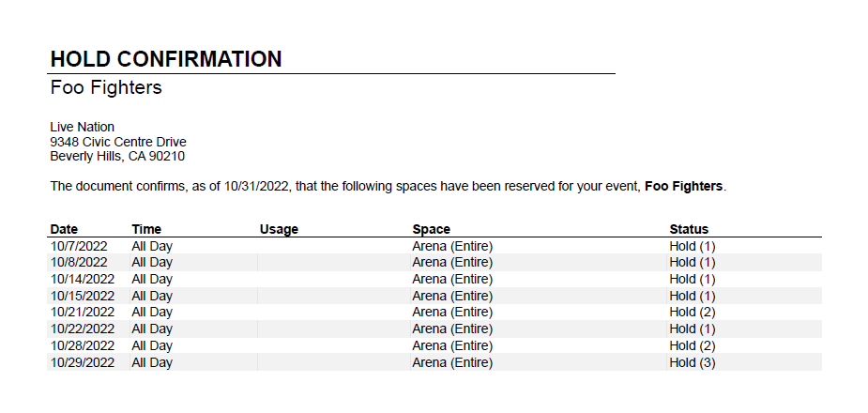This screenshot has height=413, width=868.
Task: Click the Time column header
Action: (146, 229)
